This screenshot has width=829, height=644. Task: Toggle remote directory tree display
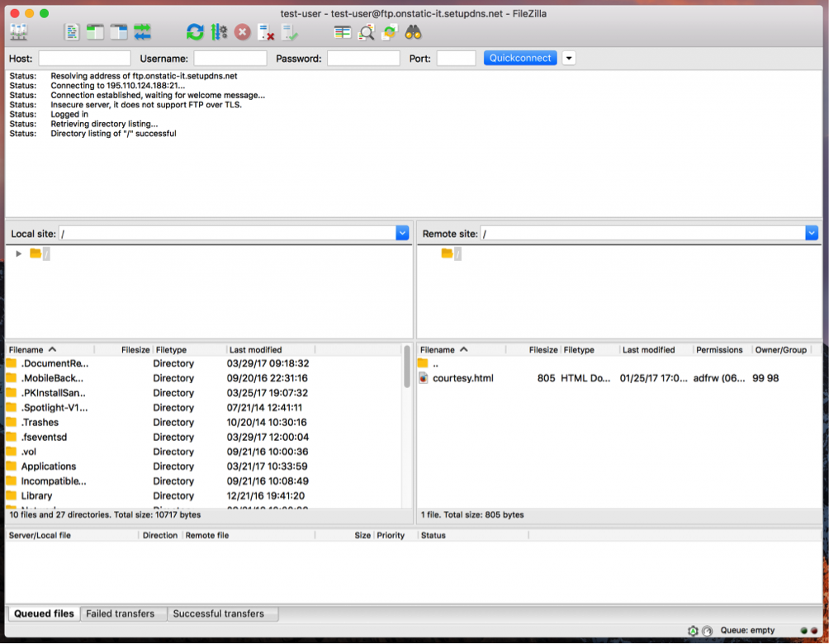pos(118,32)
